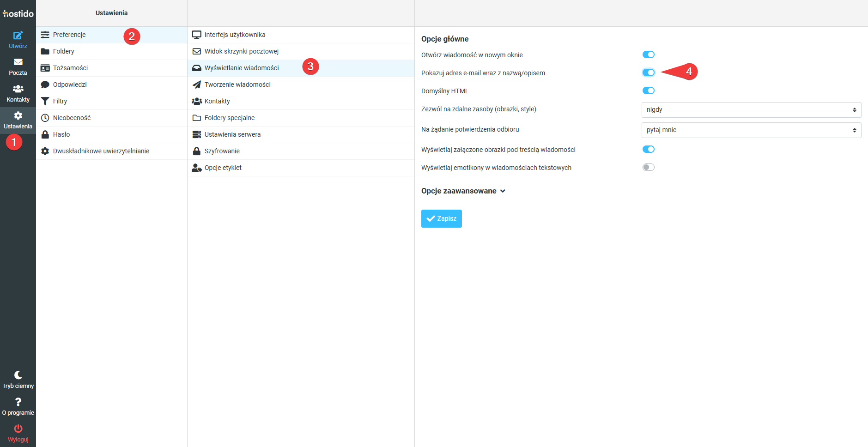Open Dwuskładnikowe uwierzytelnianie settings
This screenshot has height=447, width=868.
pyautogui.click(x=101, y=151)
